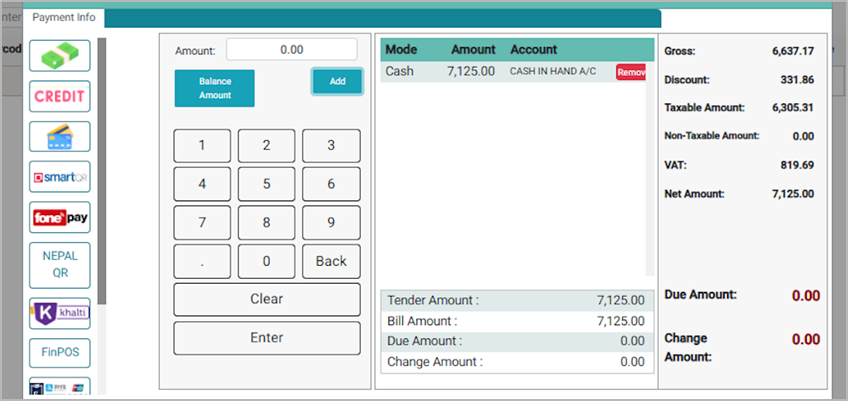Click the Add button
The height and width of the screenshot is (401, 848).
coord(337,82)
